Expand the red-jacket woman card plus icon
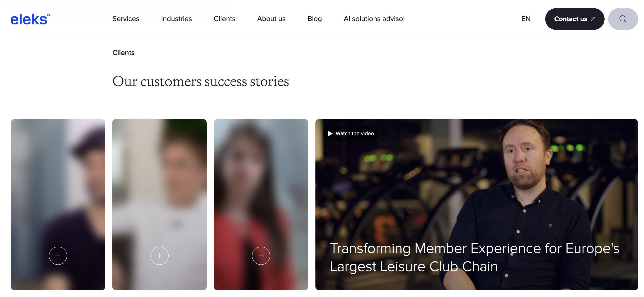The height and width of the screenshot is (297, 644). pos(261,256)
